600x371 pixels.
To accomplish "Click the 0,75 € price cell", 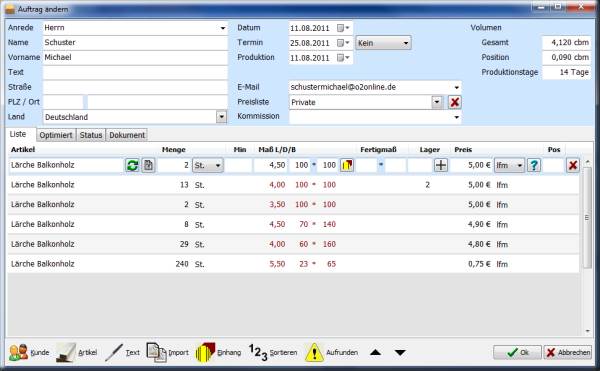I will point(479,264).
